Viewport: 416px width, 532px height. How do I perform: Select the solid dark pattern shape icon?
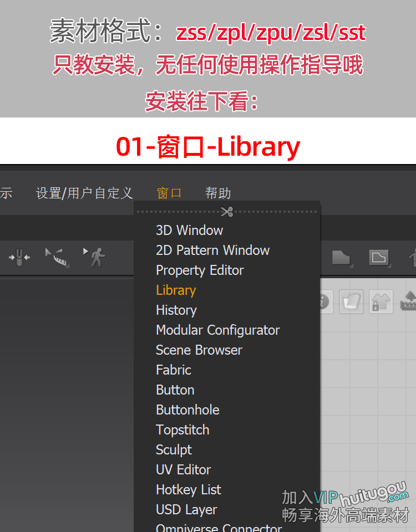[342, 258]
